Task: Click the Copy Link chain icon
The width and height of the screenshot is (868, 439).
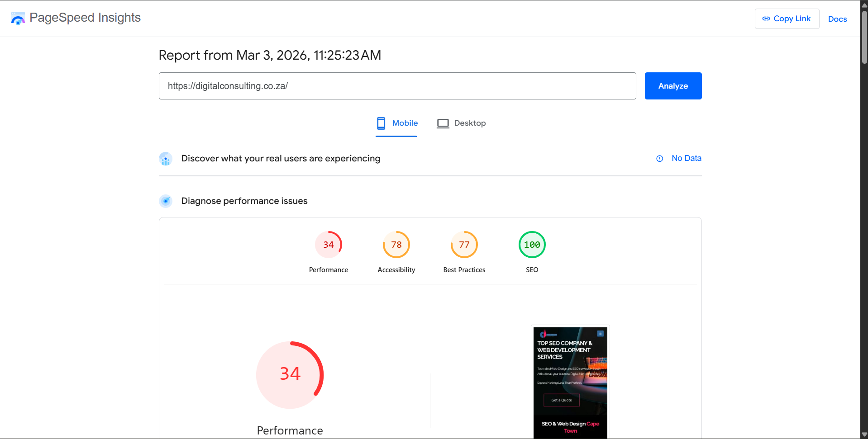Action: (766, 19)
